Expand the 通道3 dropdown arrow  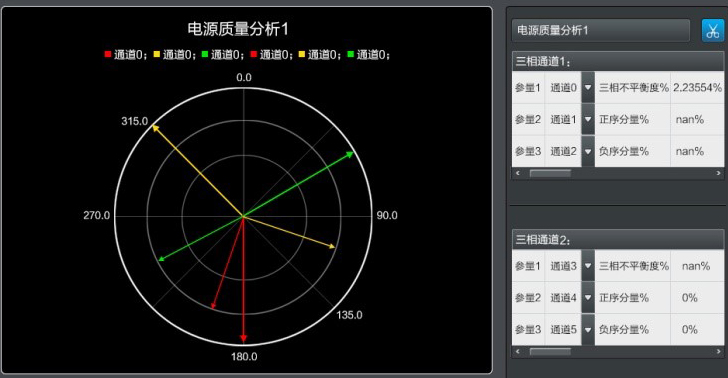(x=588, y=266)
